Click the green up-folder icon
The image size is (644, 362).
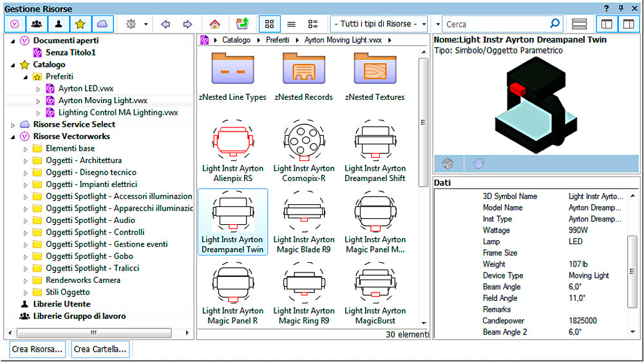(x=242, y=24)
